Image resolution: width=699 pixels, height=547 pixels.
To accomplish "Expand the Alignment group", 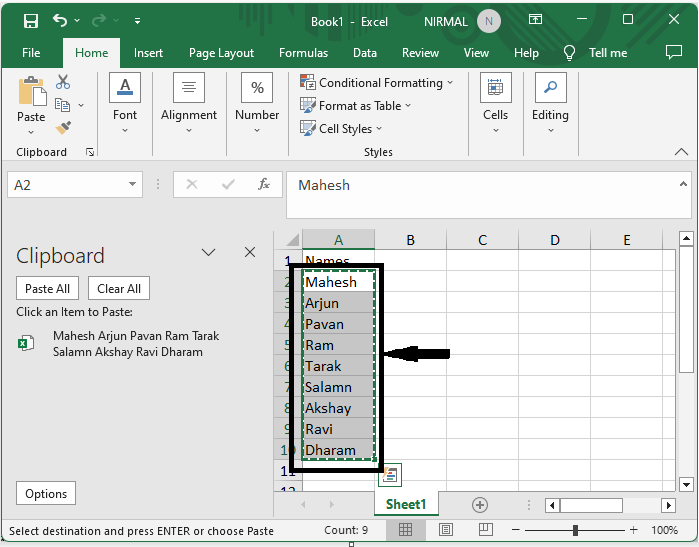I will (x=189, y=104).
